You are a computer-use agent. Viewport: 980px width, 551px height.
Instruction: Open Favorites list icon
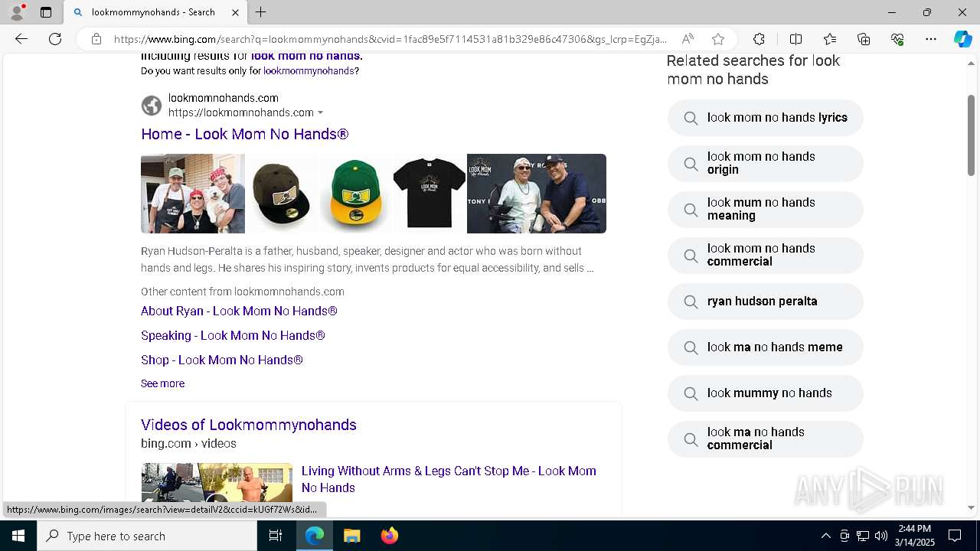pos(830,39)
